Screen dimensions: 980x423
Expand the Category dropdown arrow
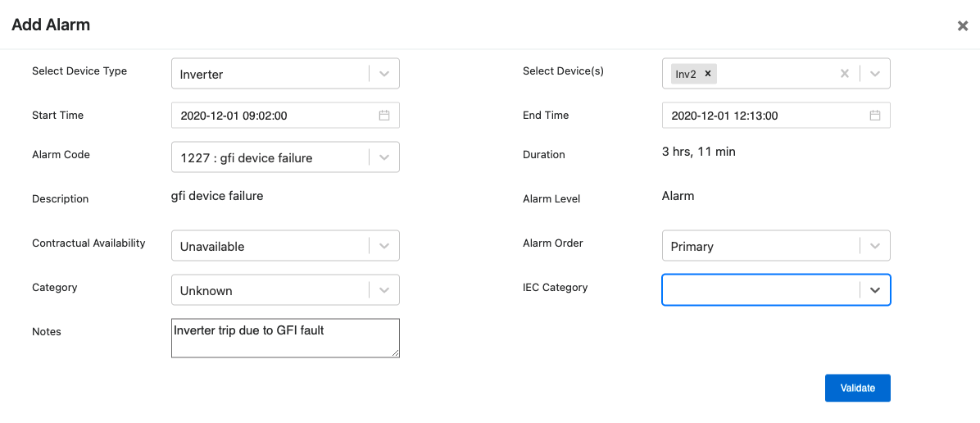point(384,290)
